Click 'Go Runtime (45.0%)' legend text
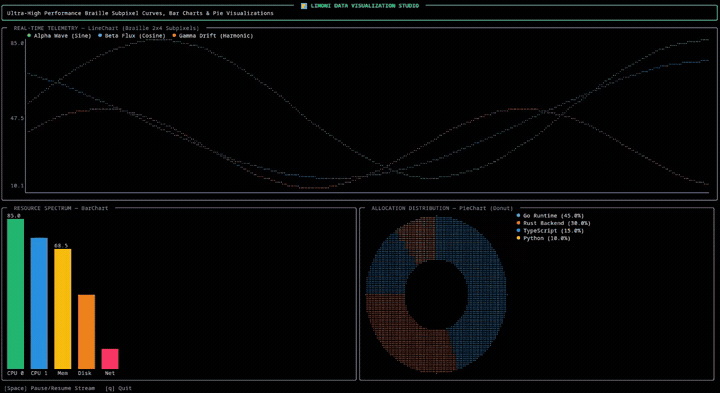This screenshot has width=720, height=393. [x=553, y=215]
